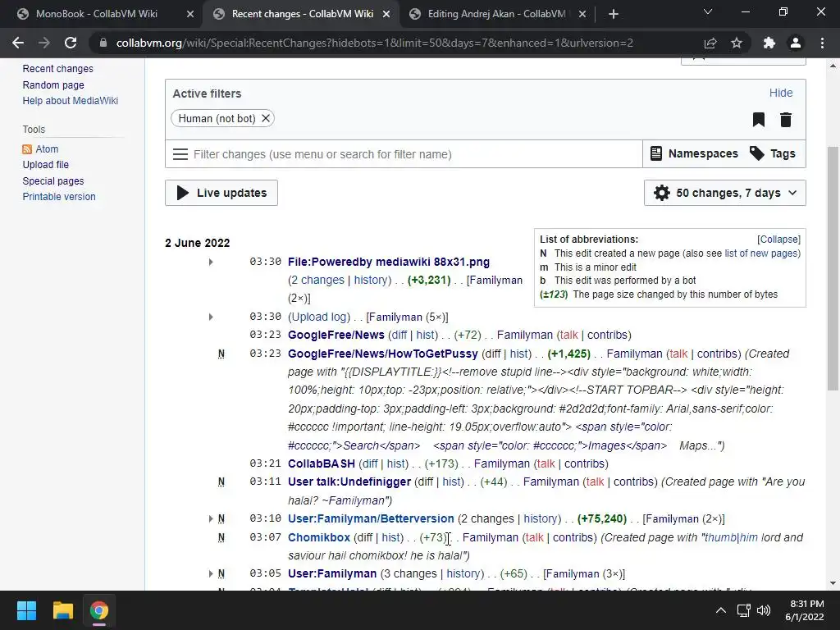Open File Explorer from taskbar
Viewport: 840px width, 630px height.
coord(62,610)
